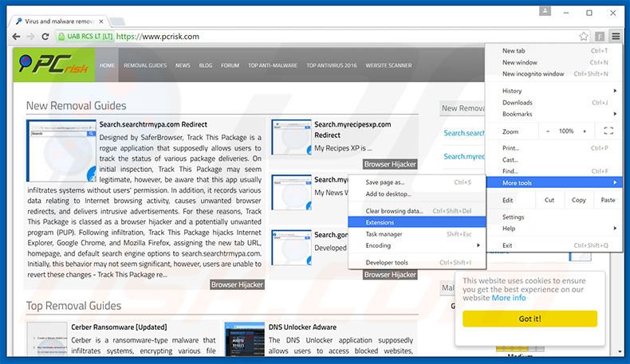Close the Virus and malware removal tab

(x=101, y=22)
